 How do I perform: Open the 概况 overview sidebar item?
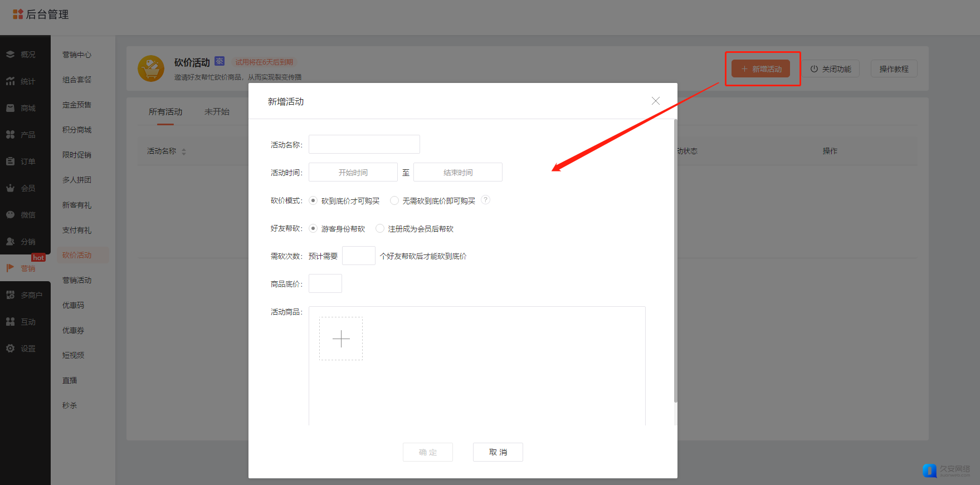(25, 55)
